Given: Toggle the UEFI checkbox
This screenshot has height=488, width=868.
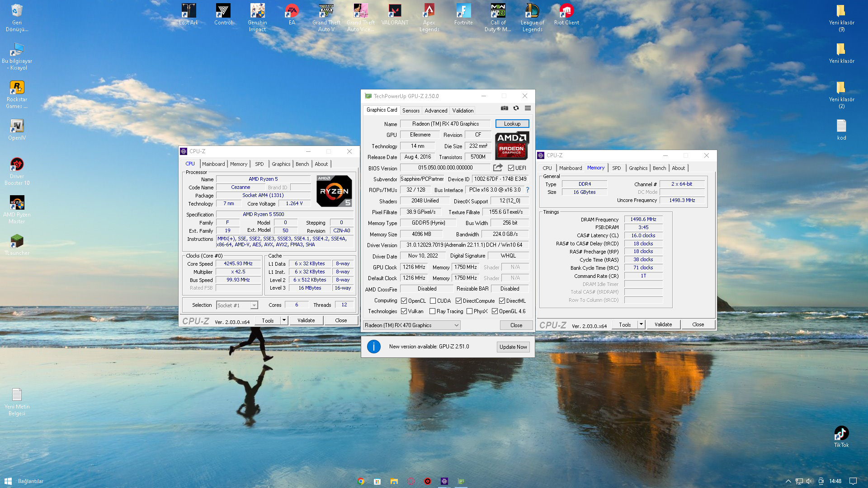Looking at the screenshot, I should click(x=511, y=168).
